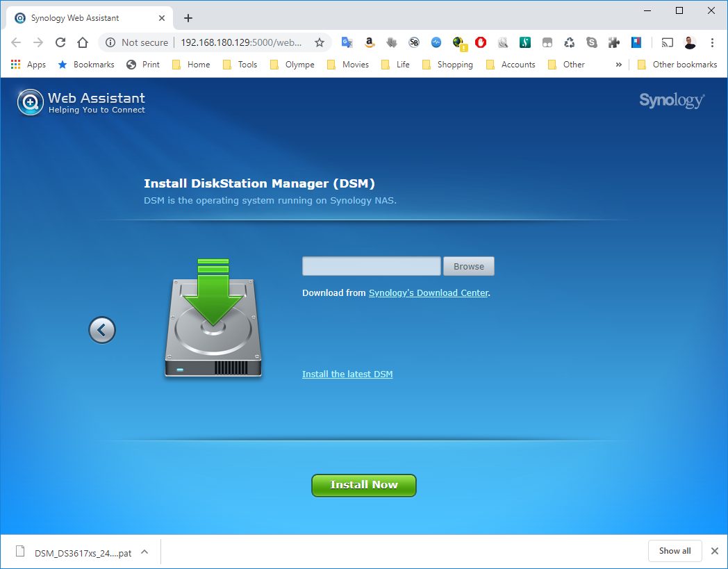This screenshot has height=569, width=728.
Task: Click the Synology logo
Action: (x=672, y=100)
